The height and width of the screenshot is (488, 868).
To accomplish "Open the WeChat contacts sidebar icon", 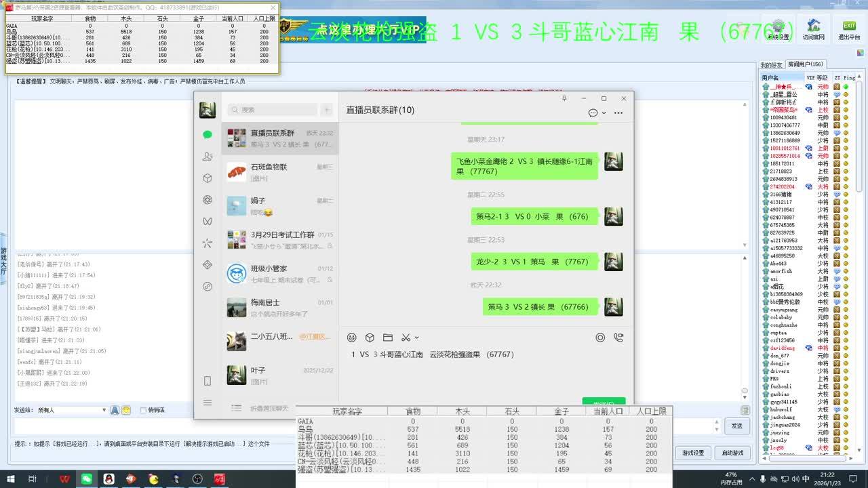I will tap(208, 157).
